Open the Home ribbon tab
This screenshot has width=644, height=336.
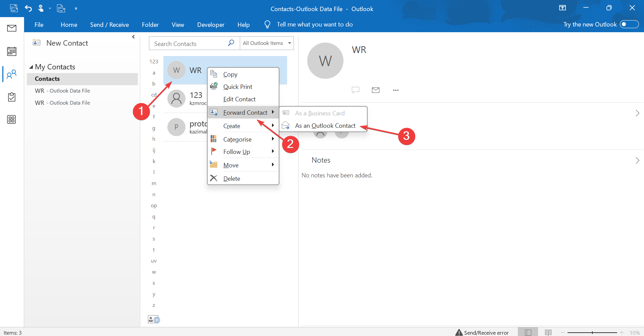coord(69,24)
